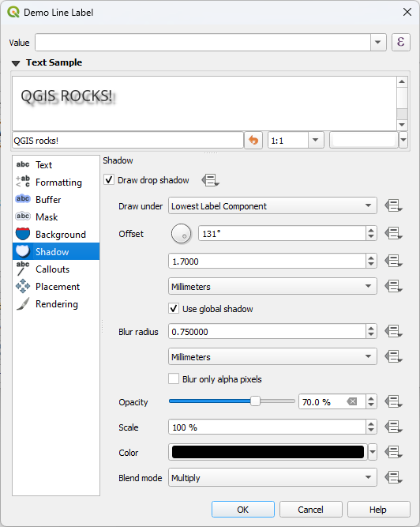Open the Placement settings tab
Image resolution: width=420 pixels, height=527 pixels.
tap(56, 287)
